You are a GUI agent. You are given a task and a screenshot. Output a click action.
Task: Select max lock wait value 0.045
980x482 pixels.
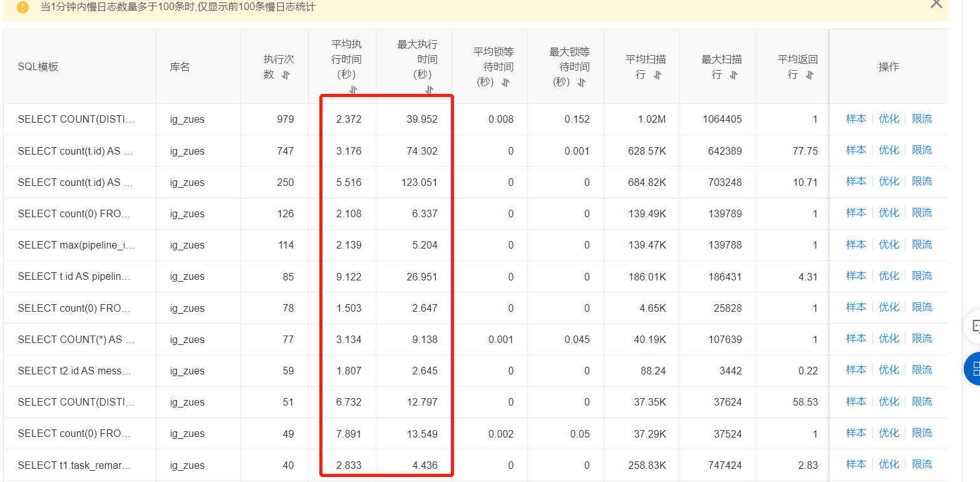coord(577,339)
